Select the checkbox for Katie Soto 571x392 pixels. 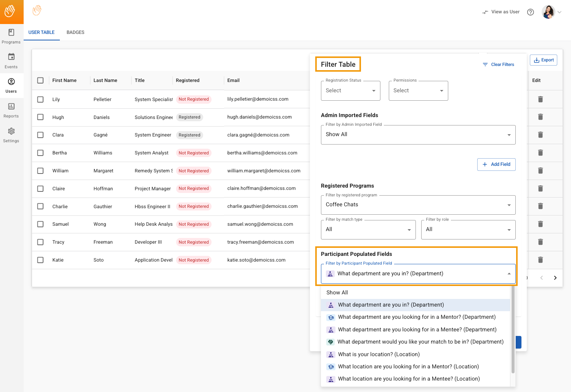40,260
